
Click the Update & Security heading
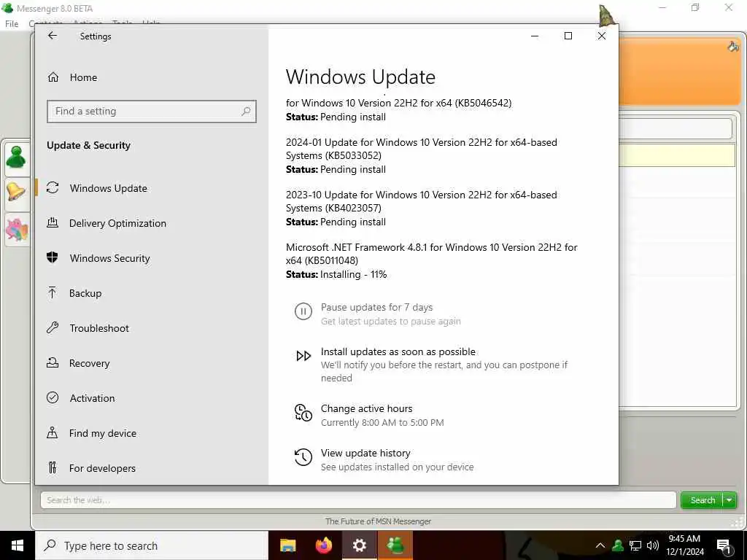pyautogui.click(x=88, y=145)
